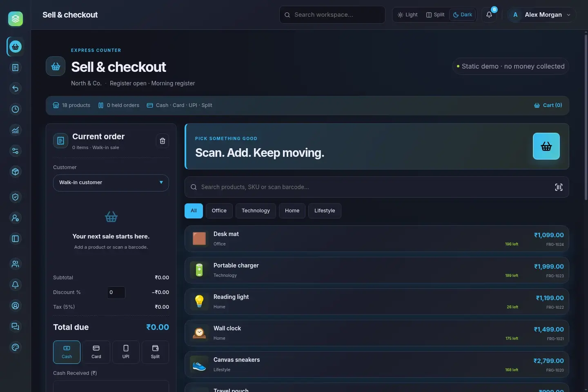The image size is (588, 392).
Task: Open the user-with-gear sidebar icon
Action: point(16,218)
